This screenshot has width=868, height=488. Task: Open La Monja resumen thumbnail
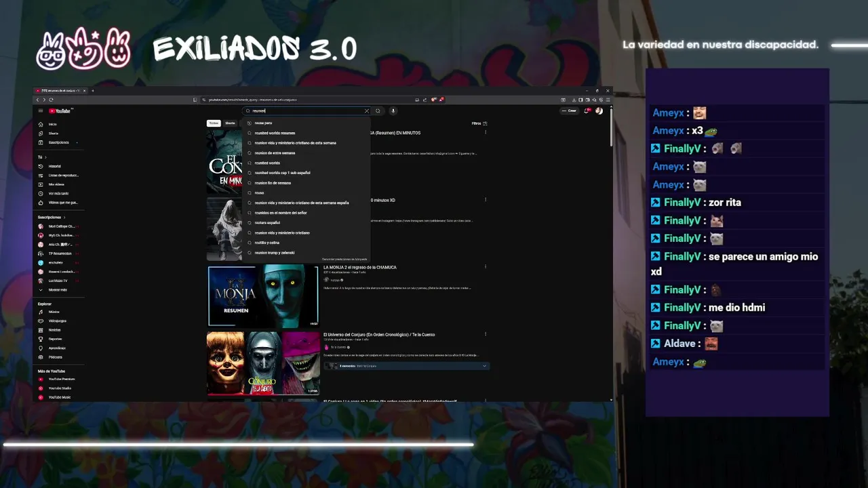263,296
